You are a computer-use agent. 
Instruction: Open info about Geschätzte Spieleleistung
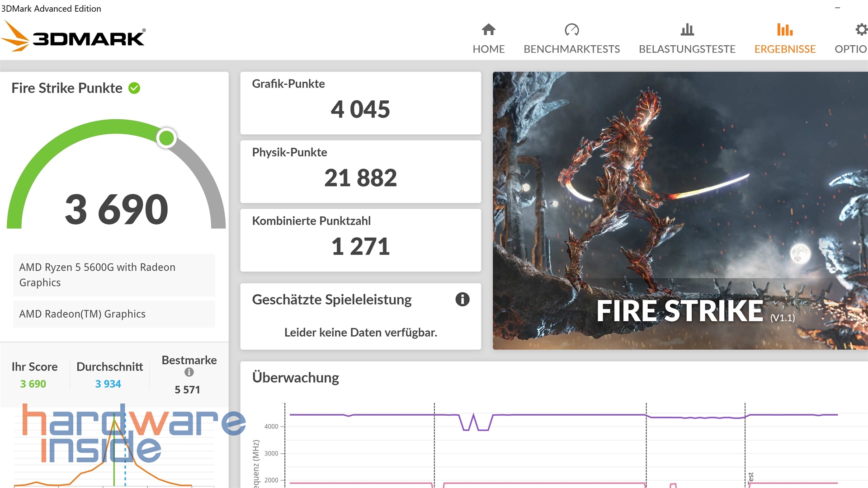tap(462, 299)
